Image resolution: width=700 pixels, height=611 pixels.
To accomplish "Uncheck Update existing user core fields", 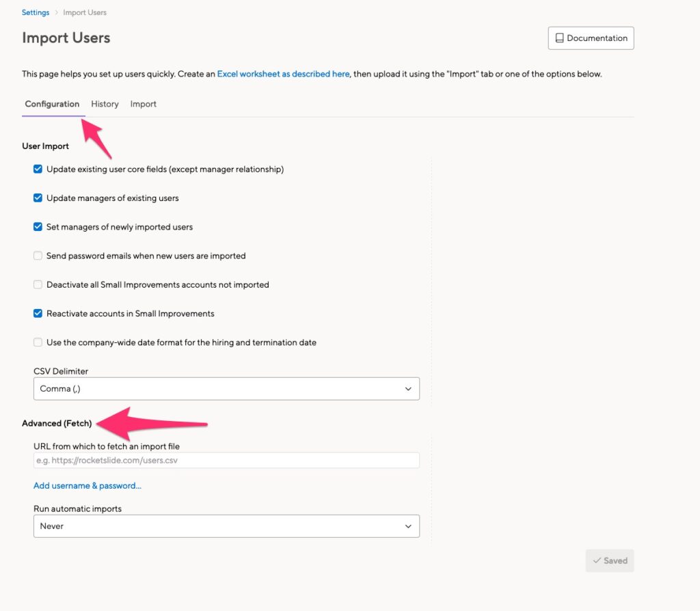I will pos(38,169).
